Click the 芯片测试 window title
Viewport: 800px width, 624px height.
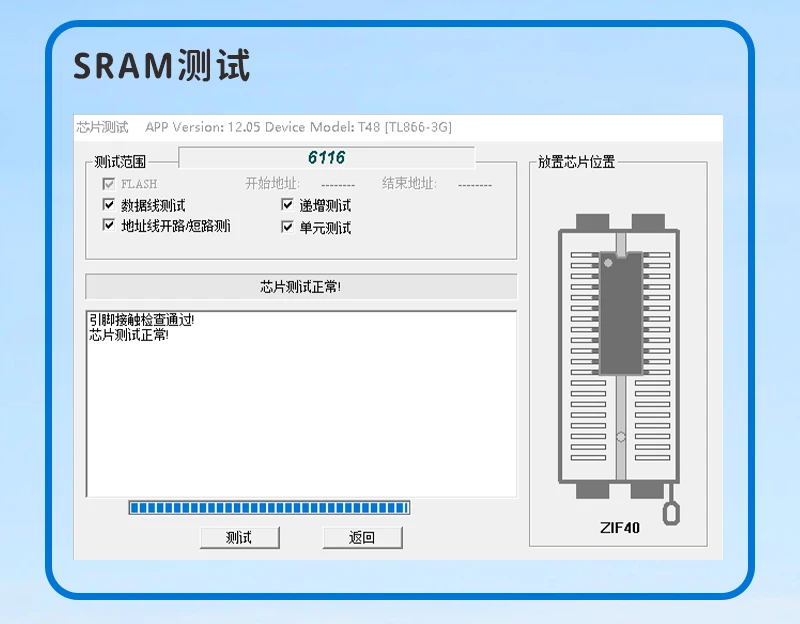click(102, 127)
